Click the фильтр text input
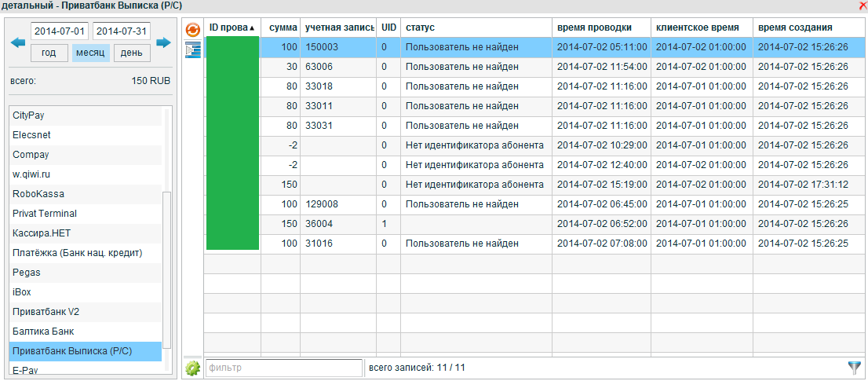This screenshot has height=381, width=868. (x=283, y=368)
